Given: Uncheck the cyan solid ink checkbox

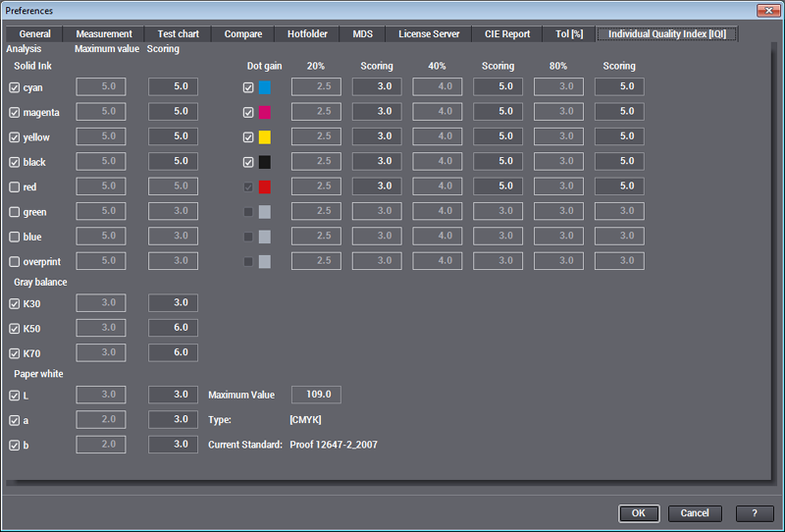Looking at the screenshot, I should coord(14,87).
